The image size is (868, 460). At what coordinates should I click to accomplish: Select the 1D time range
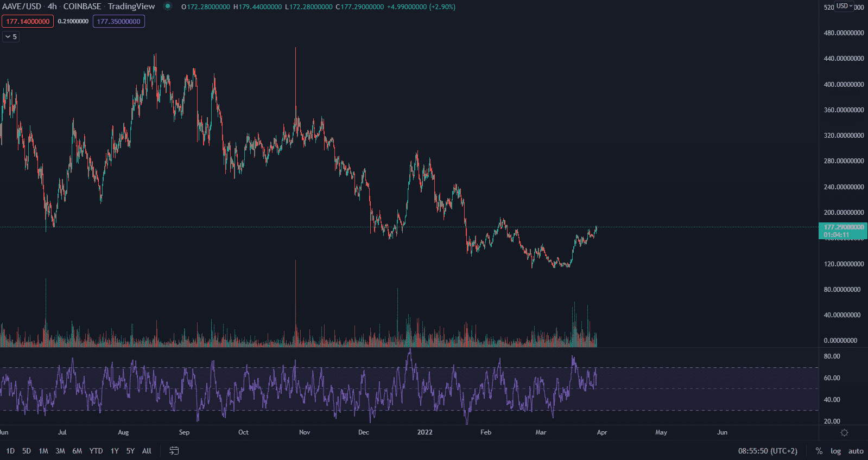click(10, 451)
